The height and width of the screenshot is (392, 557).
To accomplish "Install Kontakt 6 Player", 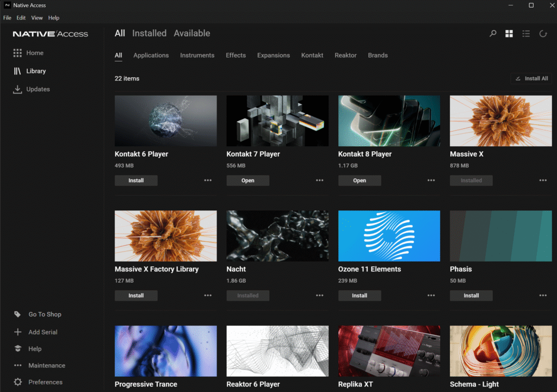I will [136, 181].
